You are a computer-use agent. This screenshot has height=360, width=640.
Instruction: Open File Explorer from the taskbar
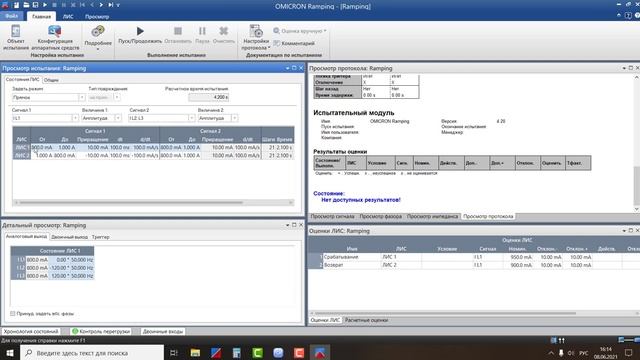(195, 353)
